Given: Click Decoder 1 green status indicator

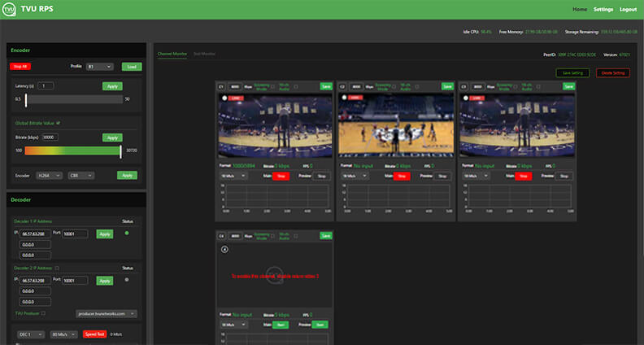Looking at the screenshot, I should click(127, 233).
